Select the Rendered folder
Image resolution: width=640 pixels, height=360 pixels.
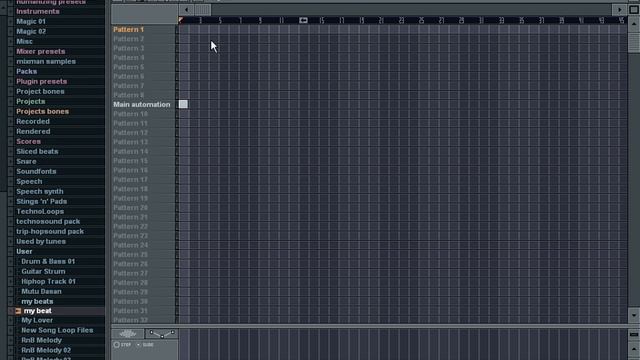coord(33,131)
